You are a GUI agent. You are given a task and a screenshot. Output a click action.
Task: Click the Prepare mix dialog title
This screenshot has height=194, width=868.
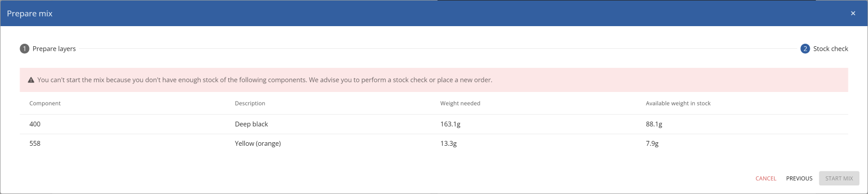click(x=30, y=14)
